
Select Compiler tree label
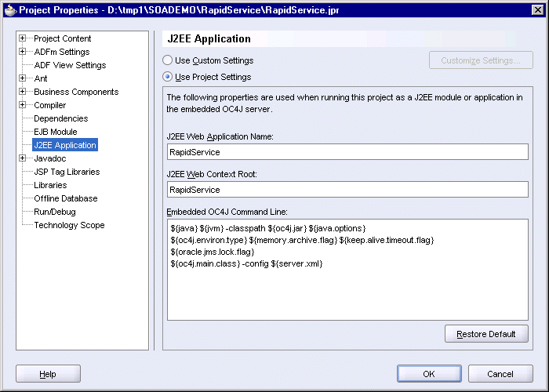pos(50,104)
